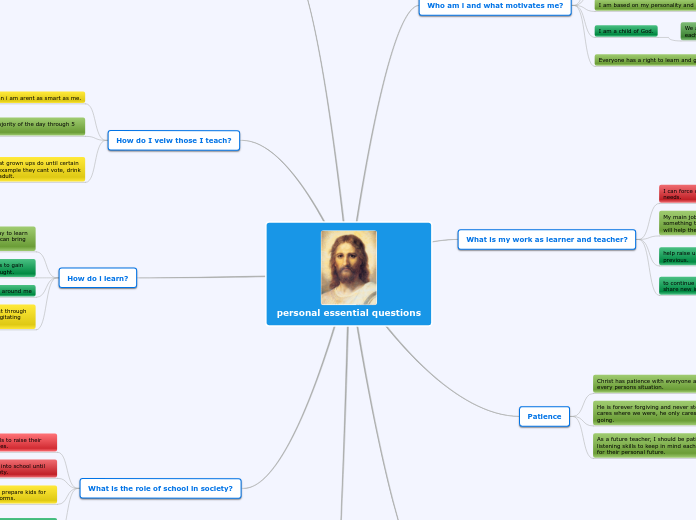Click the green "My main job" note
The width and height of the screenshot is (696, 520).
click(678, 223)
